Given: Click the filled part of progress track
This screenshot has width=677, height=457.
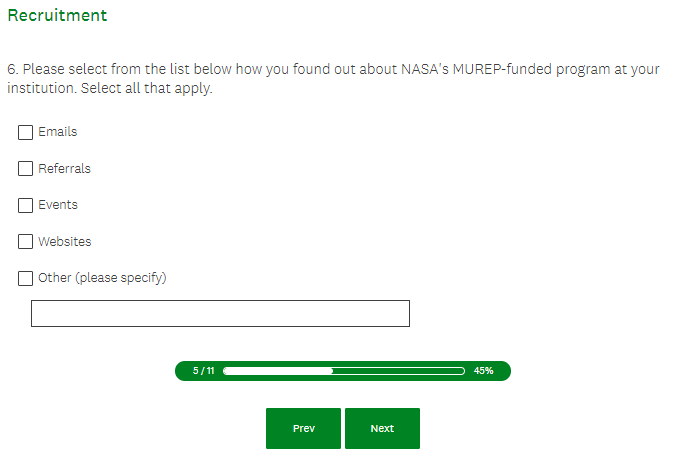Looking at the screenshot, I should 278,370.
